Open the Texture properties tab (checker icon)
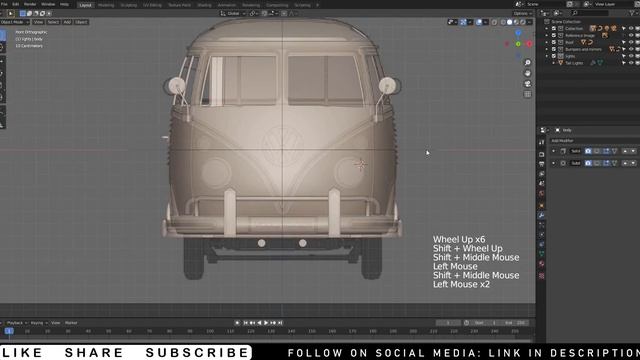The image size is (640, 360). point(542,276)
